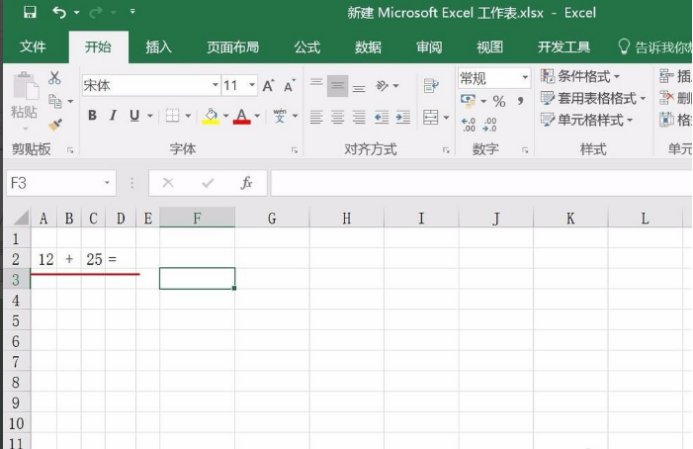Increase font size with large A
Viewport: 693px width, 449px height.
point(268,85)
